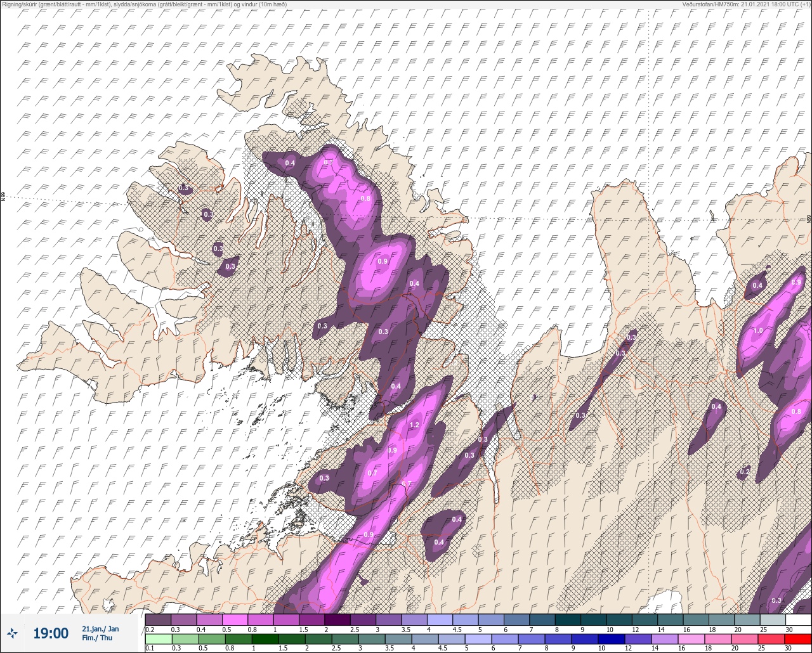Click the 1.0 precipitation value on the map
This screenshot has height=653, width=812.
coord(758,331)
